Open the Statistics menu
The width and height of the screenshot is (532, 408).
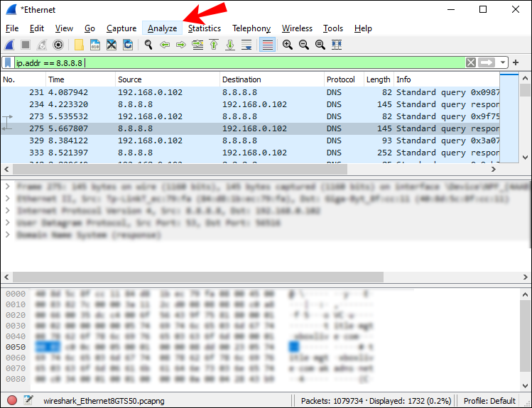(205, 28)
